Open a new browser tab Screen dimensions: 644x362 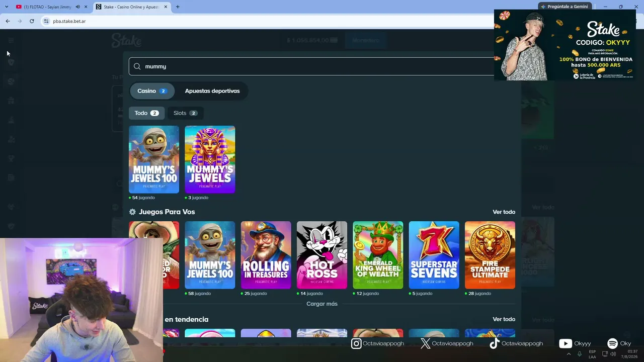pyautogui.click(x=178, y=7)
